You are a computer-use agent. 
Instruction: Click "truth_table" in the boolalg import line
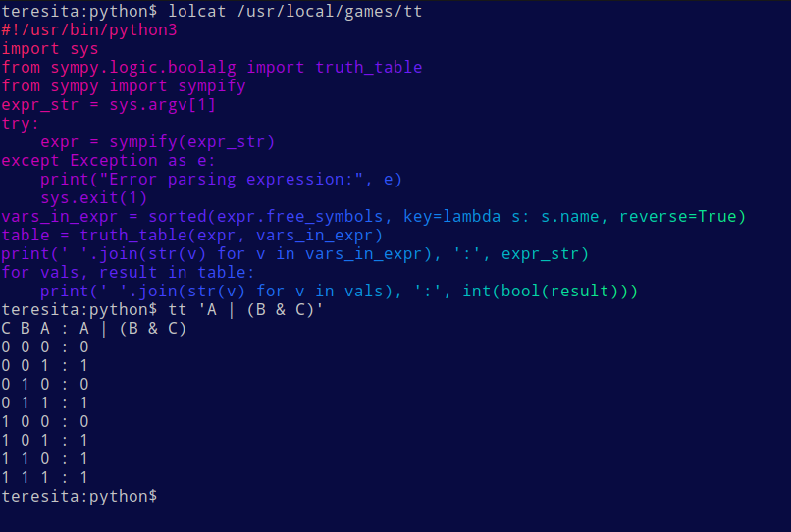pyautogui.click(x=368, y=68)
